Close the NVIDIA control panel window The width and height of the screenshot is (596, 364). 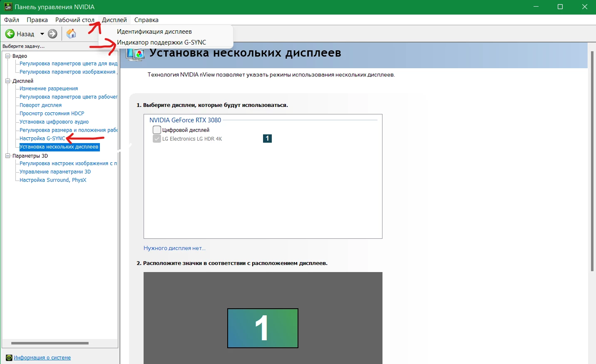click(x=584, y=7)
